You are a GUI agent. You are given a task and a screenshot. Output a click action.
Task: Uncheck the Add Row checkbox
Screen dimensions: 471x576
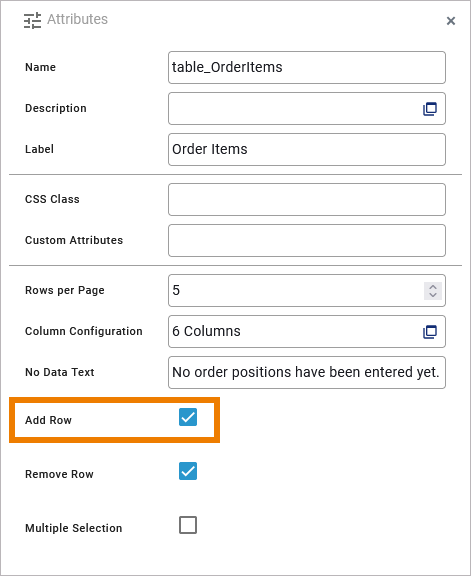(x=188, y=417)
